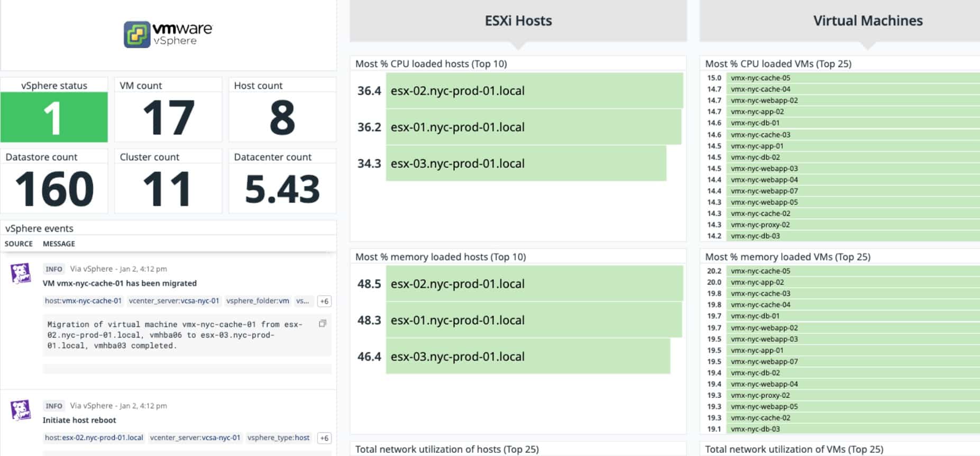The height and width of the screenshot is (456, 980).
Task: Click the avatar icon of host reboot event
Action: click(x=21, y=410)
